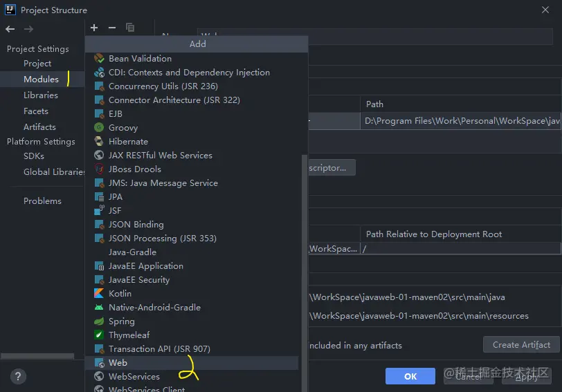Image resolution: width=562 pixels, height=392 pixels.
Task: Click the Native-Android-Gradle android icon
Action: click(x=99, y=308)
